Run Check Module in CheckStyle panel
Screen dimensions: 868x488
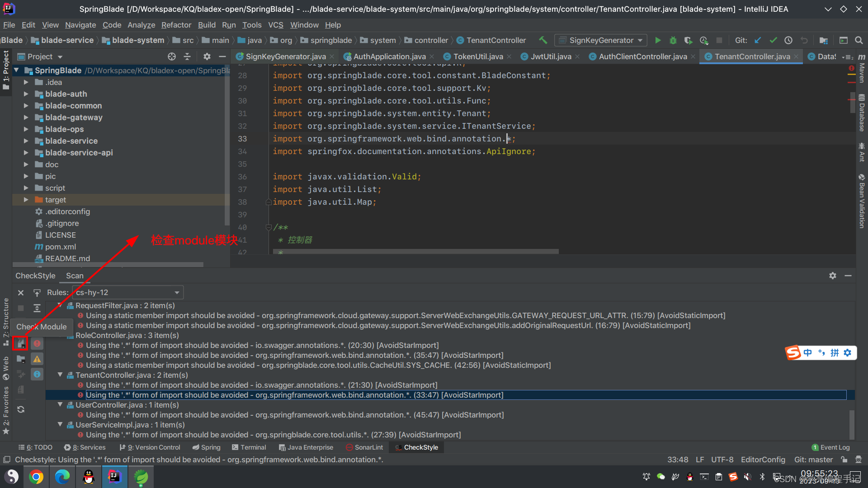coord(20,344)
